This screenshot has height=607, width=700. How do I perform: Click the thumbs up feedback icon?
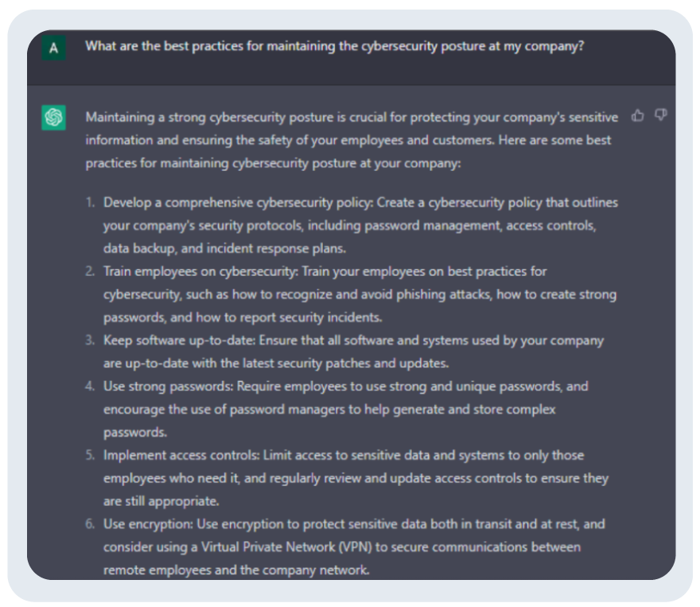pos(637,115)
